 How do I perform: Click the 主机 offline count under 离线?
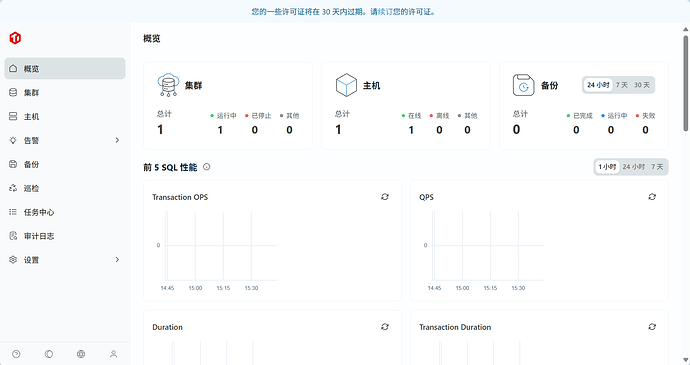click(439, 130)
